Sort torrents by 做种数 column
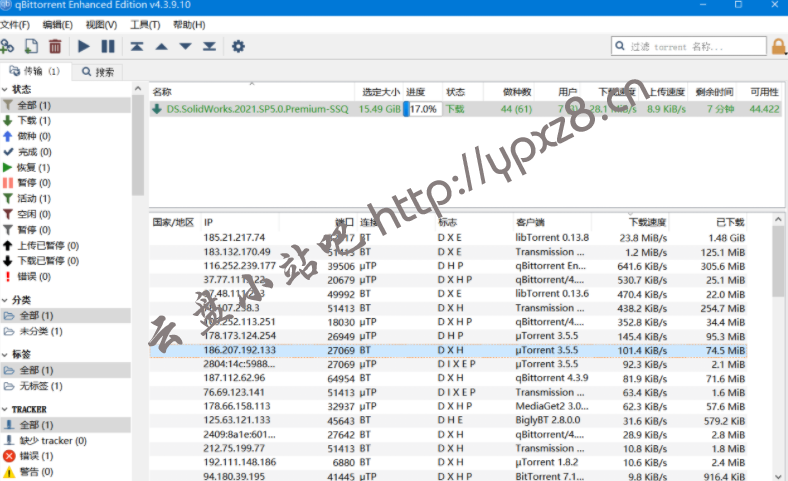788x481 pixels. pyautogui.click(x=510, y=92)
